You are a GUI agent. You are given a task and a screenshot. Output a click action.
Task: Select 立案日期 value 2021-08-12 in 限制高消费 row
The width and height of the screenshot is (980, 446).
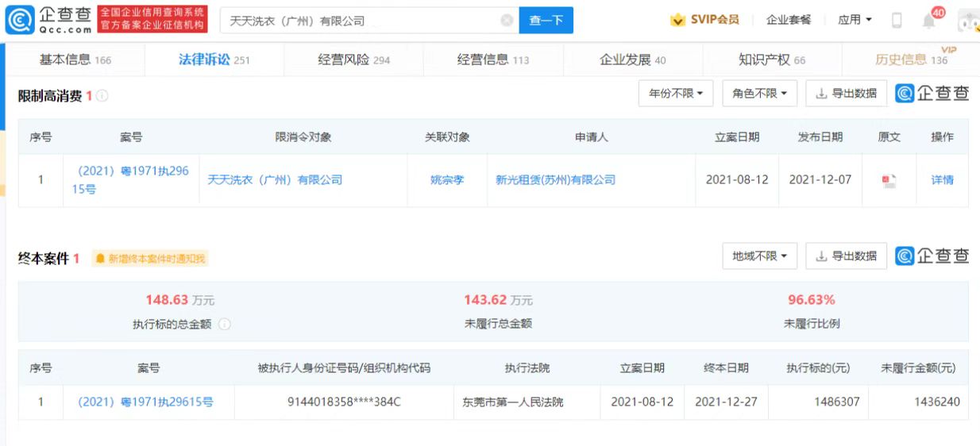point(737,180)
